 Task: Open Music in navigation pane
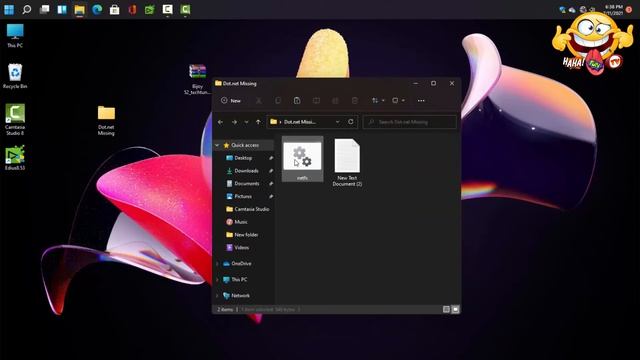pos(241,222)
